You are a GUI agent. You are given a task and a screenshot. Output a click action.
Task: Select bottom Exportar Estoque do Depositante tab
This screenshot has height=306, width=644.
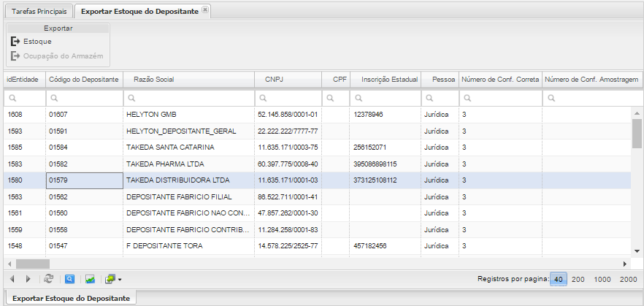(x=72, y=298)
